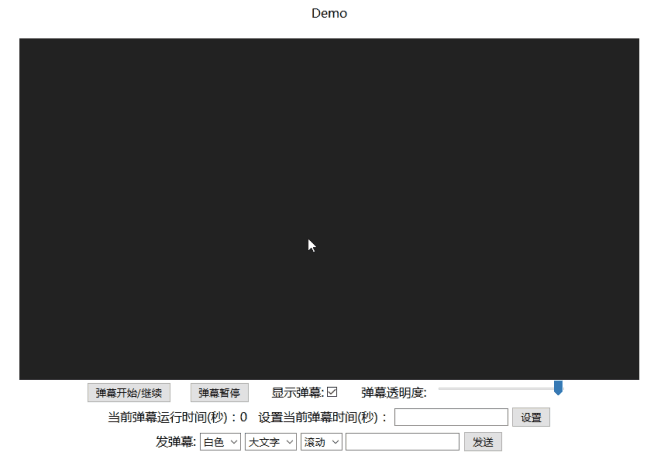Click the 弹幕开始/继续 button
The height and width of the screenshot is (472, 654).
coord(129,393)
